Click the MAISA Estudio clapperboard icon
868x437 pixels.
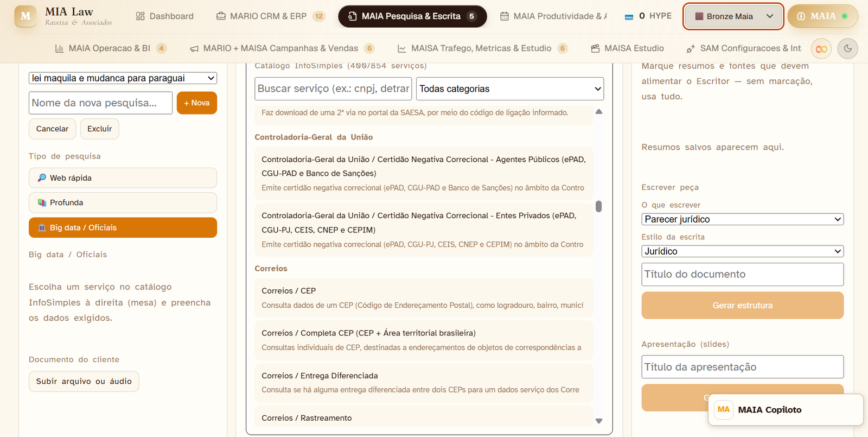(x=595, y=48)
